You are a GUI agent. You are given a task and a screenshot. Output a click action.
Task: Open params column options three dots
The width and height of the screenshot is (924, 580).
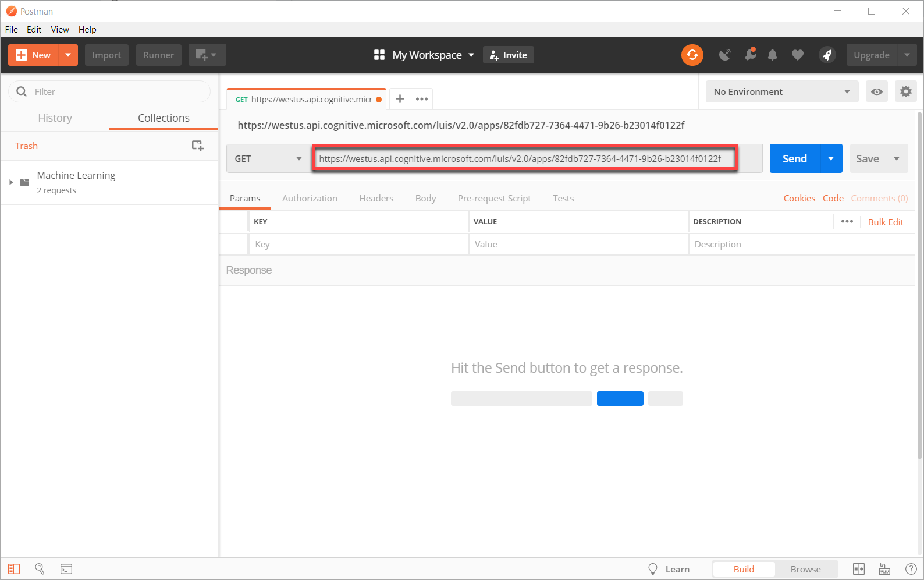pos(847,221)
